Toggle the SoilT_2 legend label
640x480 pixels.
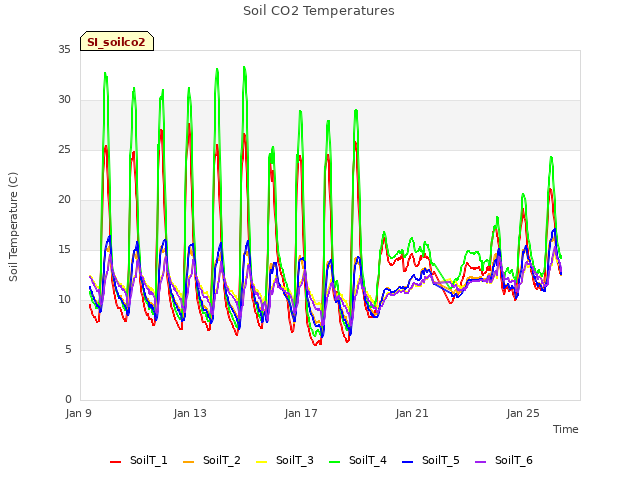222,460
